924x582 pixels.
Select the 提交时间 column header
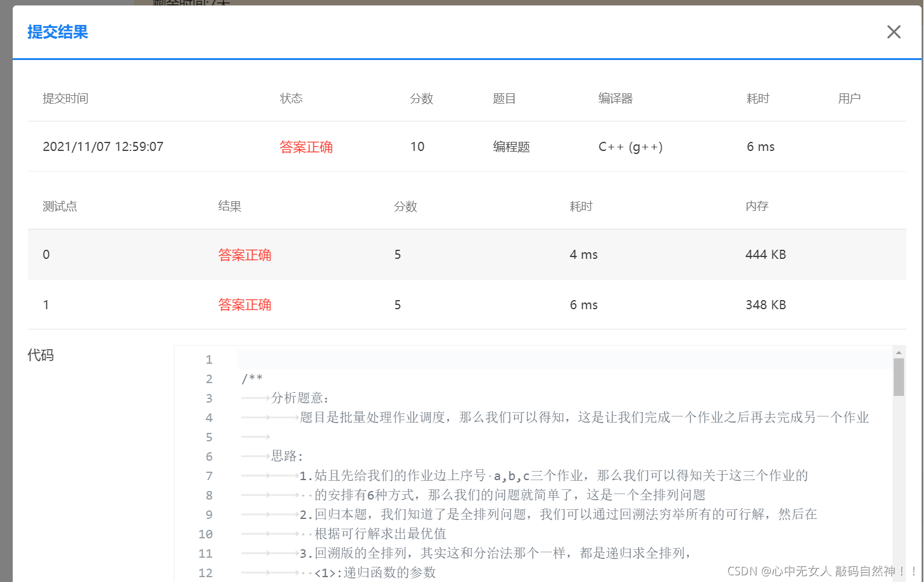(65, 98)
